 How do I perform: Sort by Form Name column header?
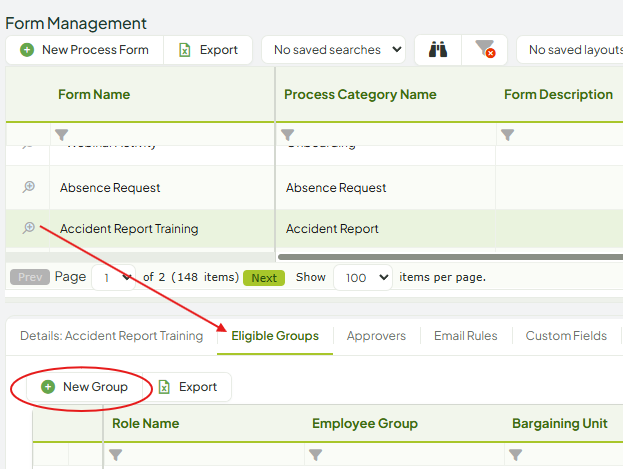point(94,95)
